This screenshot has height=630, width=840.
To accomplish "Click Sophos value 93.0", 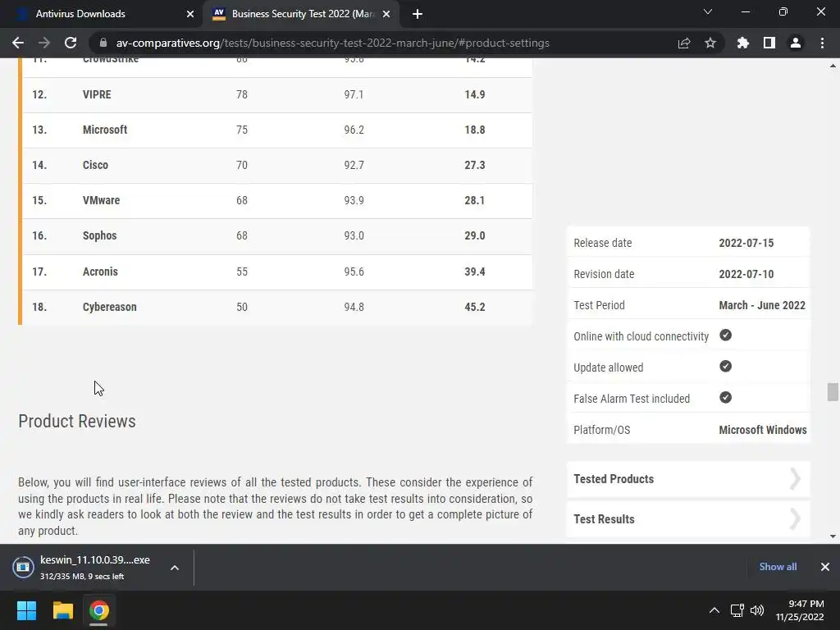I will click(354, 235).
